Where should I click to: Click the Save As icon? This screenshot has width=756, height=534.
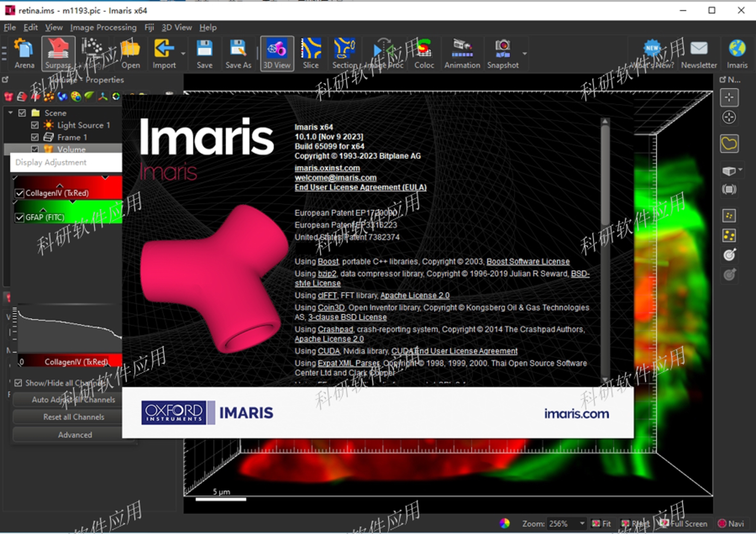click(238, 54)
